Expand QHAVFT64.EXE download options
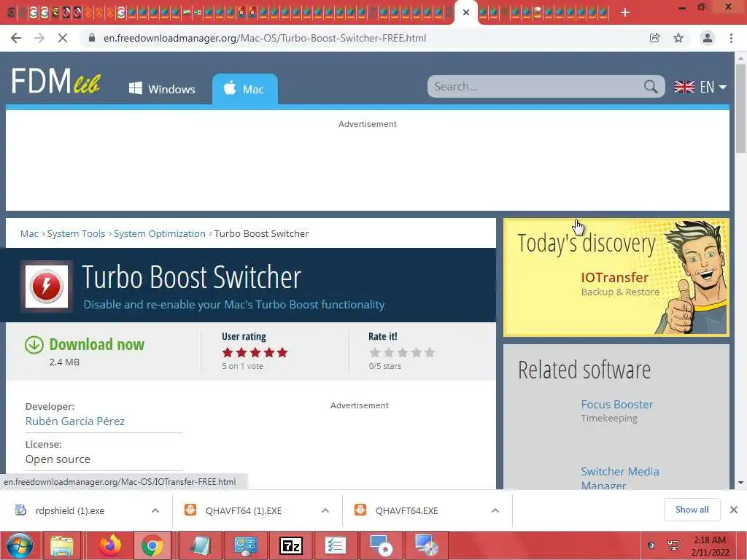Image resolution: width=747 pixels, height=560 pixels. click(495, 510)
